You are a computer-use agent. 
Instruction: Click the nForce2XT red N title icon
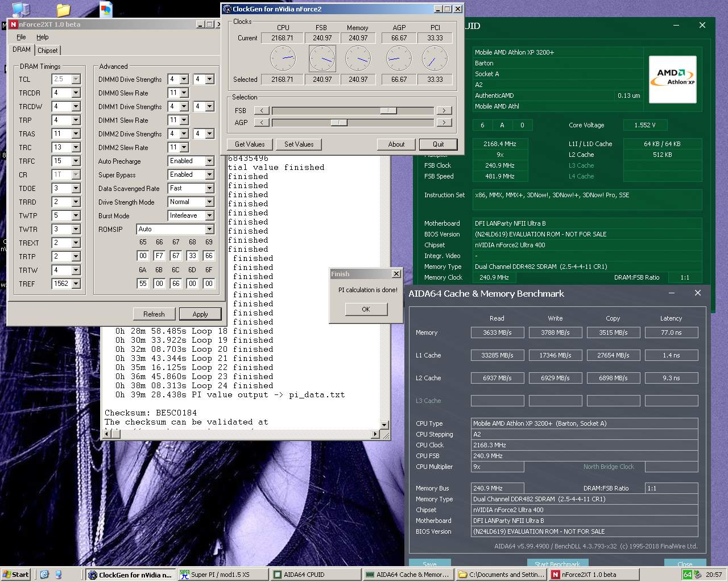click(x=13, y=24)
